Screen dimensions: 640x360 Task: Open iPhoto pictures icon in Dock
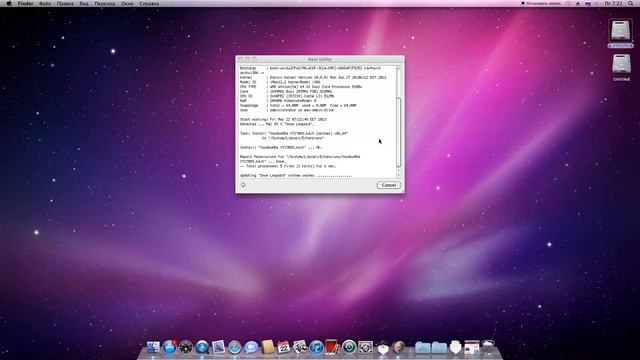coord(300,347)
